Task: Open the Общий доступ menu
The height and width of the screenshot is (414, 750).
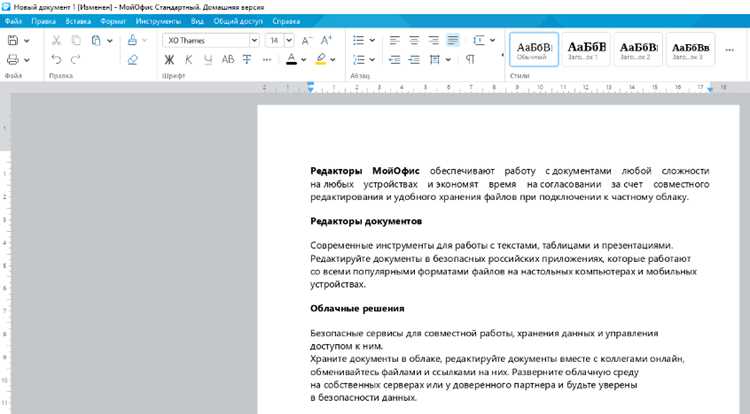Action: (x=238, y=21)
